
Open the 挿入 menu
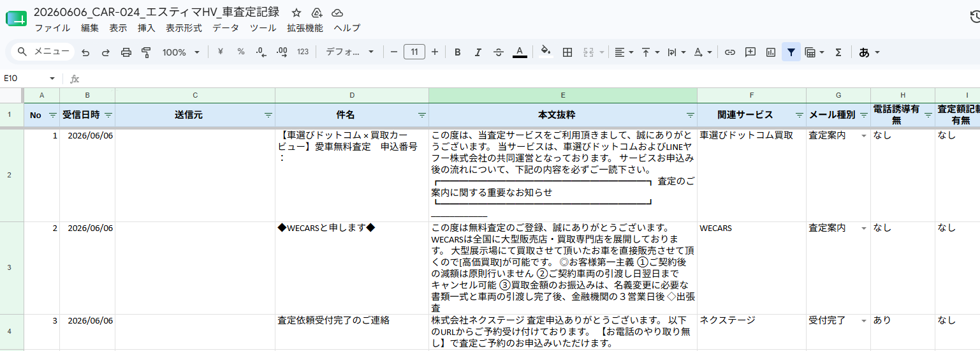point(147,28)
